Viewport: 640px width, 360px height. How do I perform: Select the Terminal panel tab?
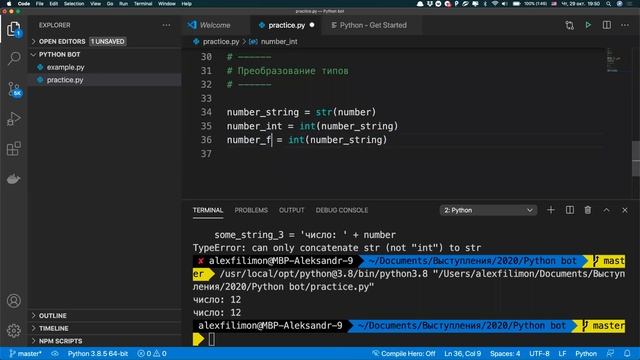click(x=208, y=210)
